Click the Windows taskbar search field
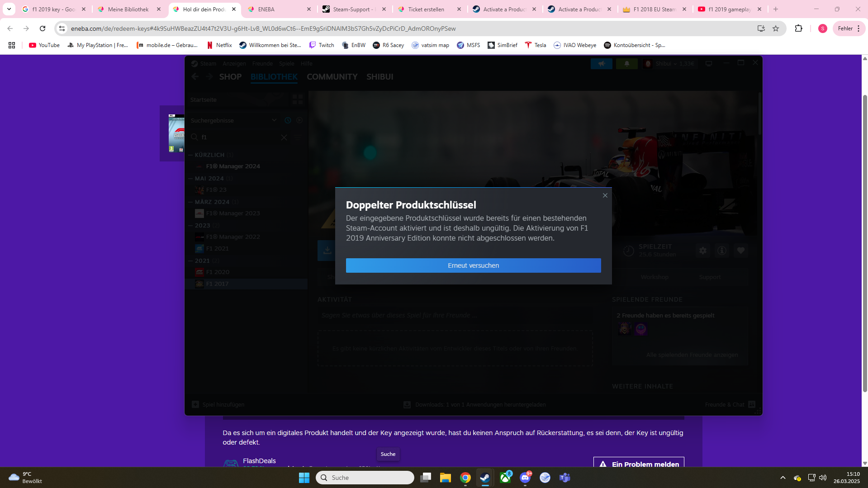The width and height of the screenshot is (868, 488). pyautogui.click(x=365, y=478)
